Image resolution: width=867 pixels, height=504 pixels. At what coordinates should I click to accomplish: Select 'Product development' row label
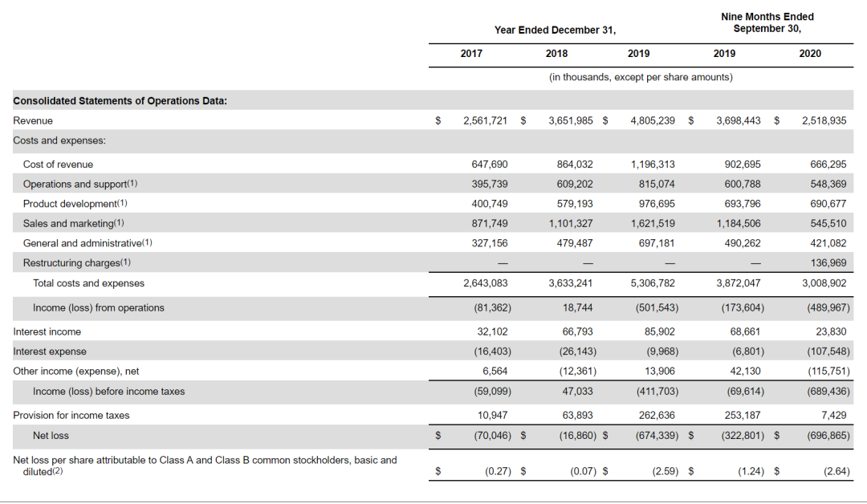click(75, 204)
